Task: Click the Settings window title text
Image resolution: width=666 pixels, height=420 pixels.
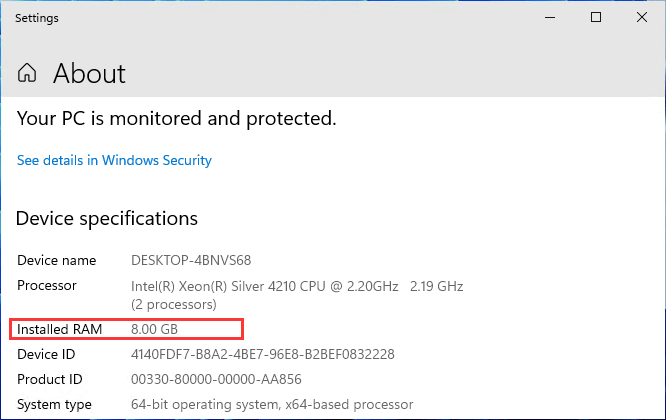Action: coord(37,18)
